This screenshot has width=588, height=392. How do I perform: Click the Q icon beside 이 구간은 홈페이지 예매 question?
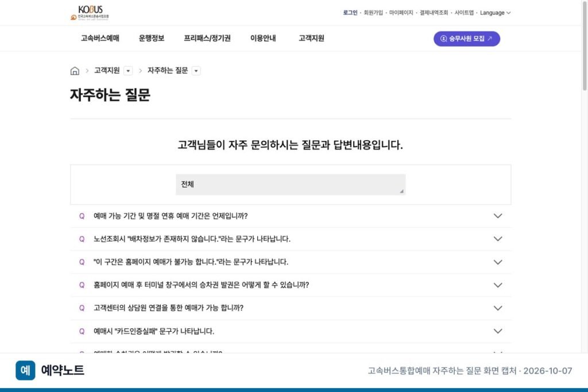[82, 262]
